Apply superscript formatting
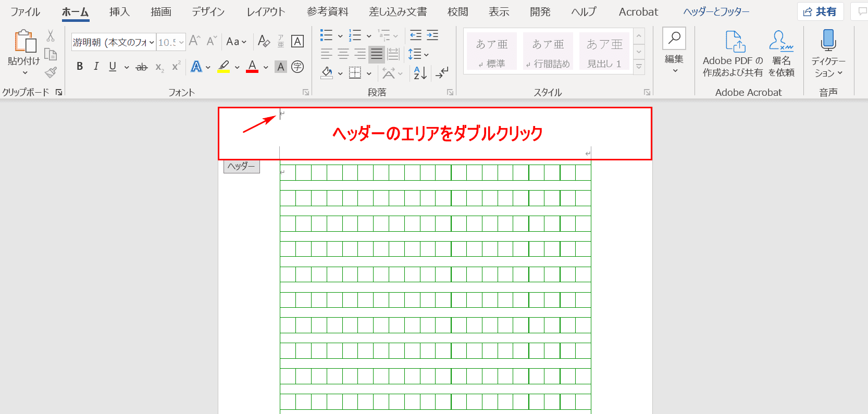The height and width of the screenshot is (414, 868). [x=176, y=67]
